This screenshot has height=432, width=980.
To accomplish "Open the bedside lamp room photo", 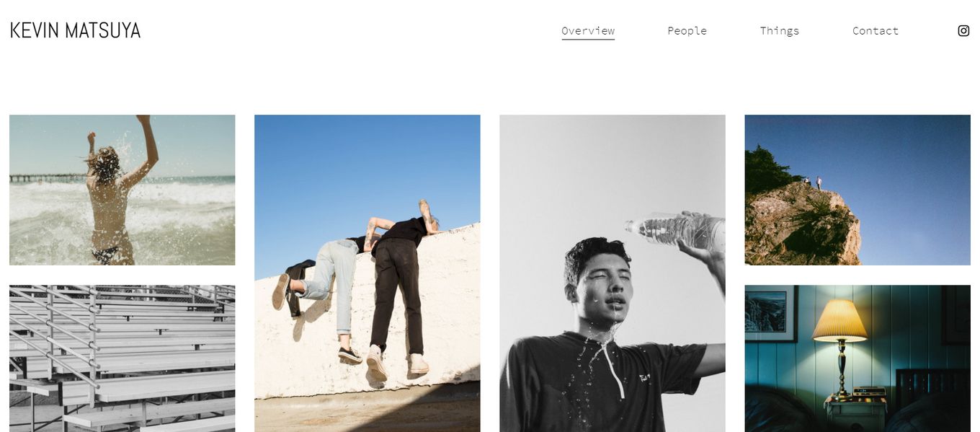I will coord(857,358).
